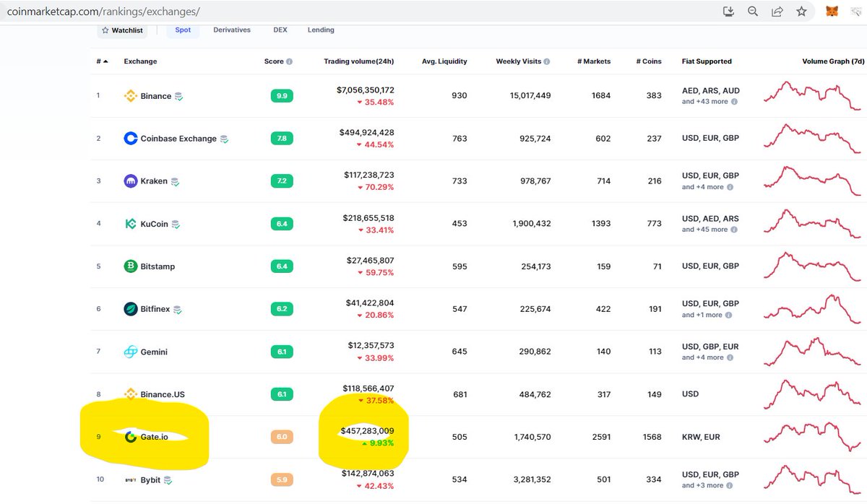Sort by the Exchange column header
Image resolution: width=867 pixels, height=504 pixels.
click(140, 61)
